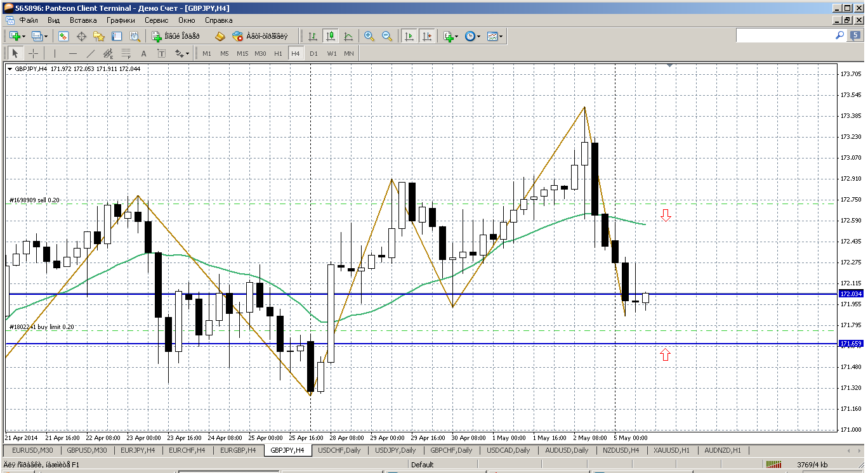Select the Fibonacci retracement tool

pos(126,53)
